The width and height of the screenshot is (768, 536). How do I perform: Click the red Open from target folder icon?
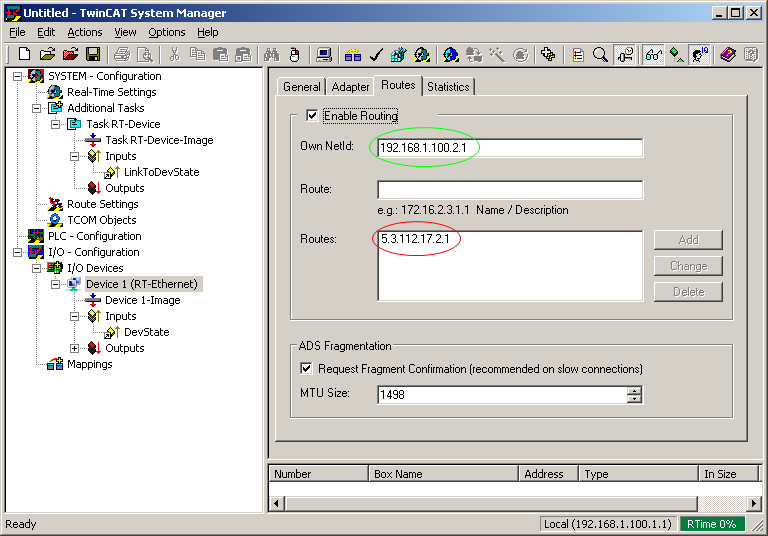[70, 54]
